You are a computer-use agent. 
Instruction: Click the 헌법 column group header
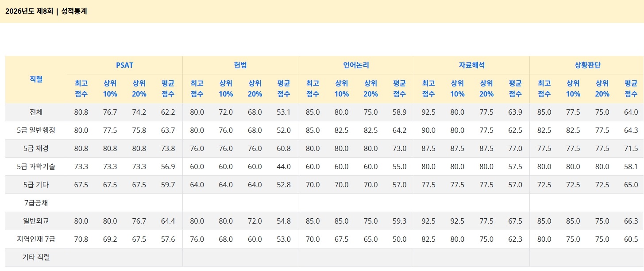click(240, 65)
